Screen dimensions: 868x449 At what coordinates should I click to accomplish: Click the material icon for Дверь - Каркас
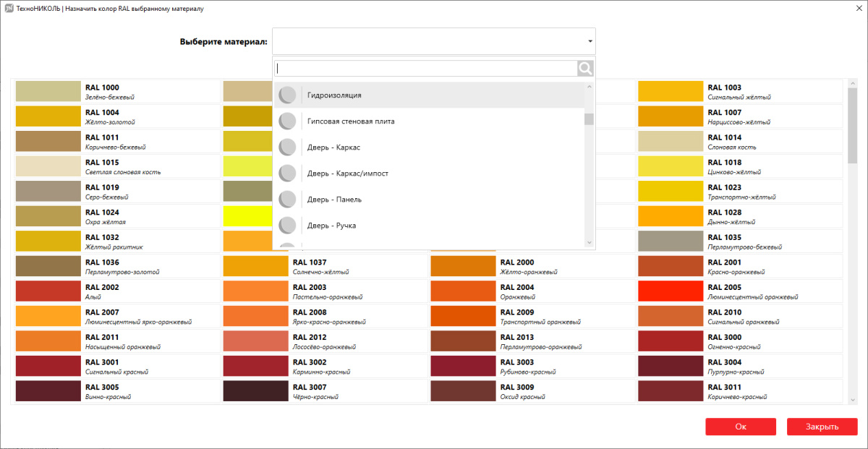click(x=288, y=147)
